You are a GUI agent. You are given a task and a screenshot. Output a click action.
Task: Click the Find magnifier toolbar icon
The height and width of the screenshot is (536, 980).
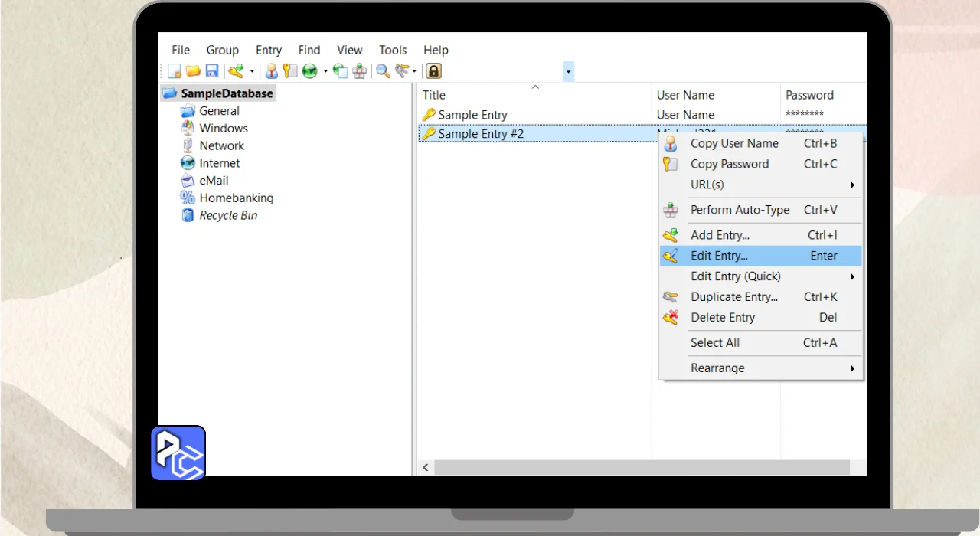tap(383, 71)
